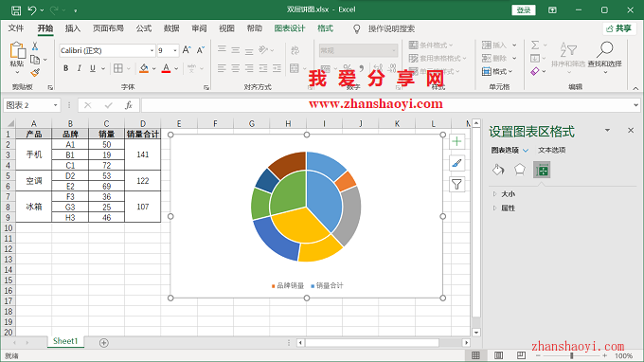The image size is (644, 362).
Task: Select Effects pentagon icon in pane
Action: coord(520,170)
